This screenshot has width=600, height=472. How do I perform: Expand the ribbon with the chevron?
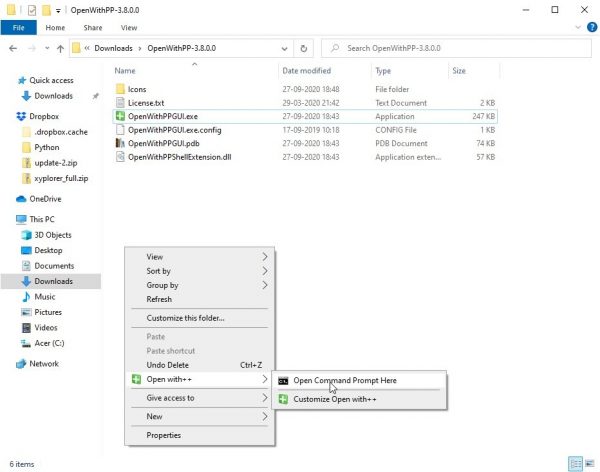[578, 27]
